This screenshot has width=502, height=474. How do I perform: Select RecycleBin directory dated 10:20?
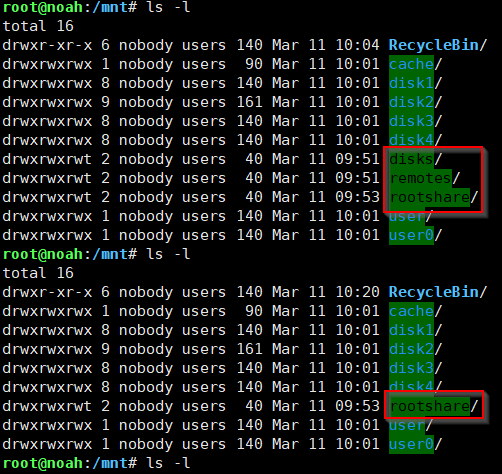pyautogui.click(x=438, y=292)
